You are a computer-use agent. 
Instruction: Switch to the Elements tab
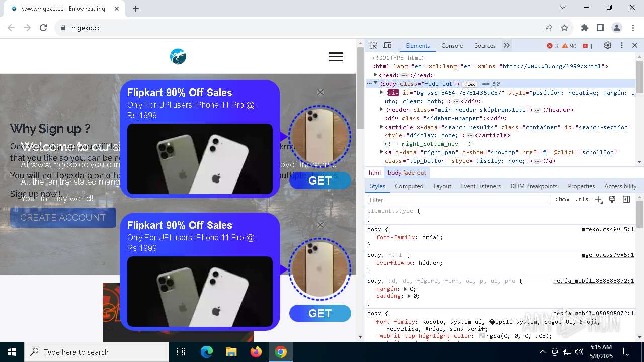pos(418,46)
